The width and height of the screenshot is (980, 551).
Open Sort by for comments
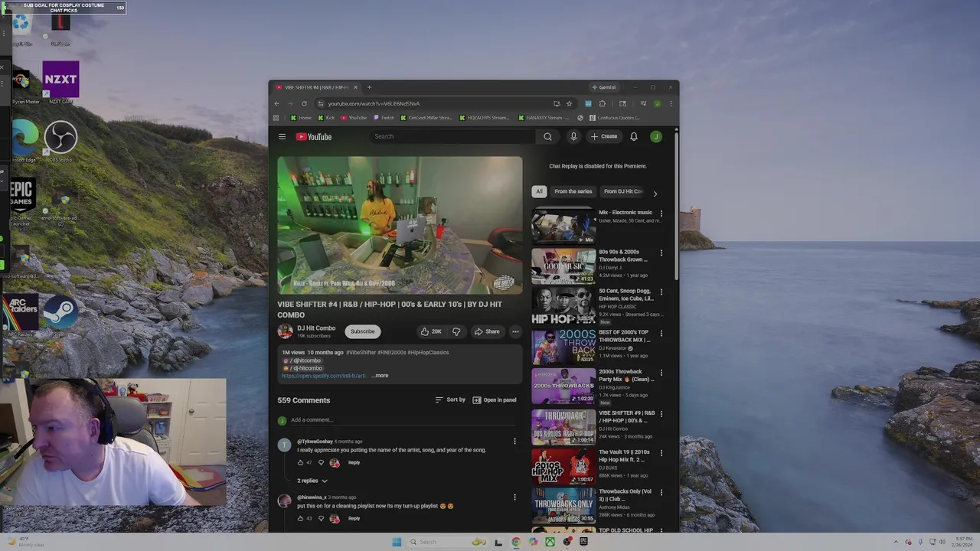point(450,399)
